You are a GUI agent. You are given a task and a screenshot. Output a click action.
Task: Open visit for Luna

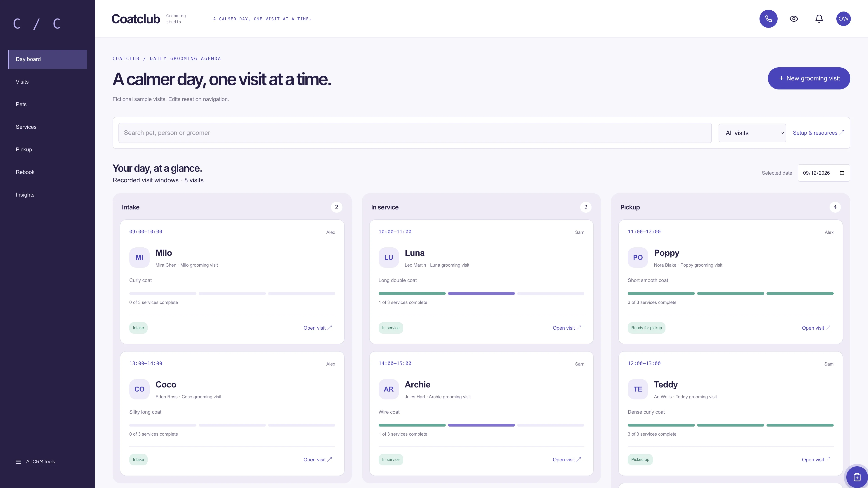[x=567, y=328]
